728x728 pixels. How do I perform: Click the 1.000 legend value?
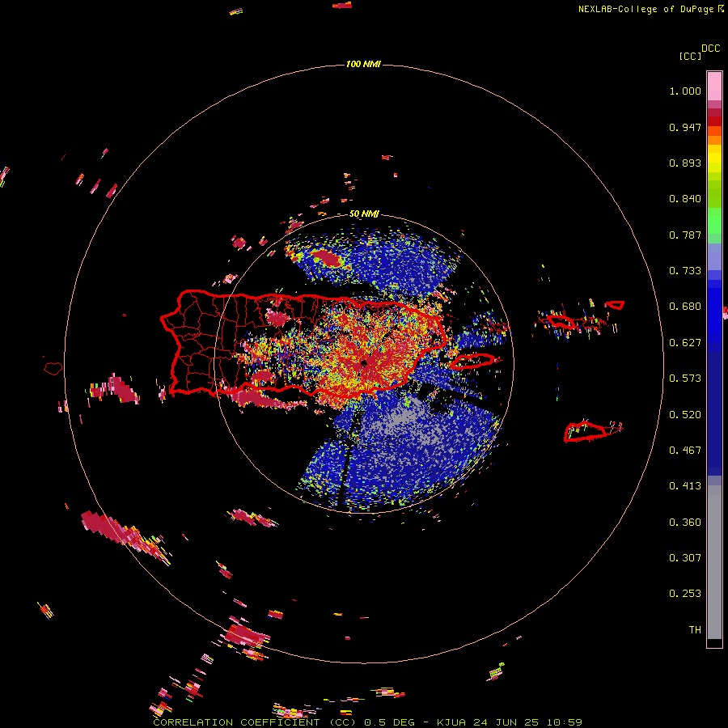pyautogui.click(x=685, y=91)
